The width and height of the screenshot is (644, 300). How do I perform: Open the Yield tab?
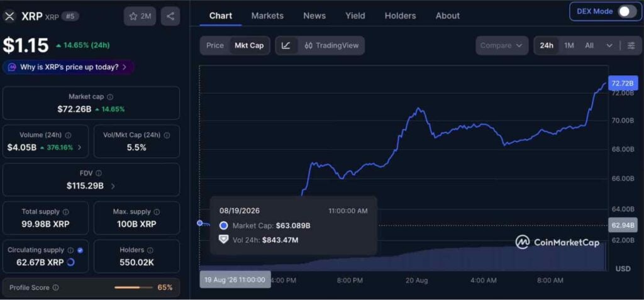[x=355, y=16]
